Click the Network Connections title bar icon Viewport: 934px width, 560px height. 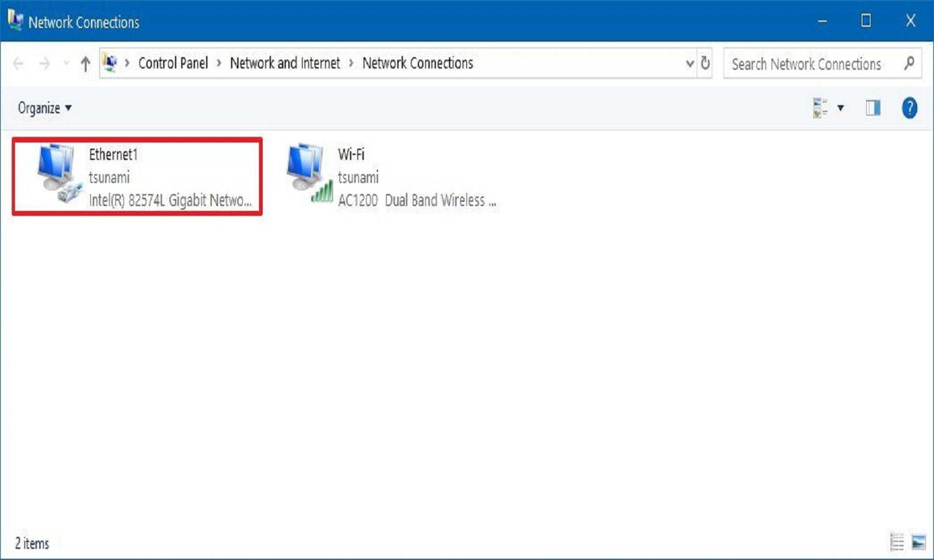tap(15, 21)
